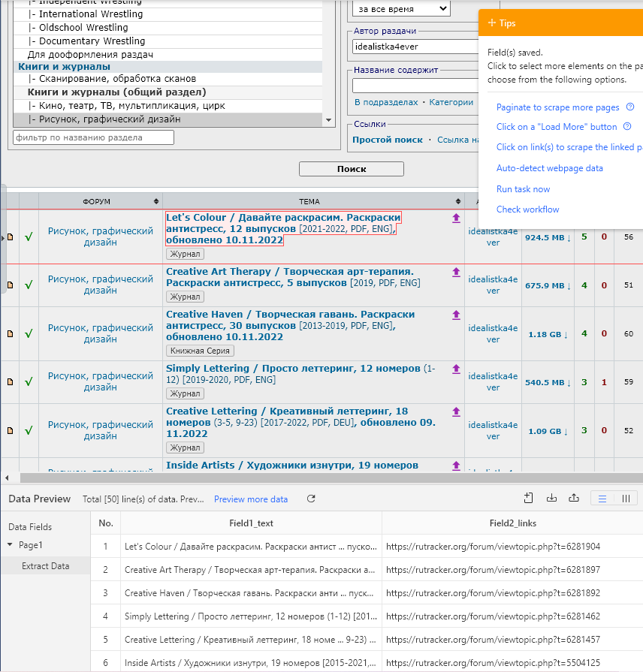Click the 'Название содержит' input field

(x=415, y=86)
